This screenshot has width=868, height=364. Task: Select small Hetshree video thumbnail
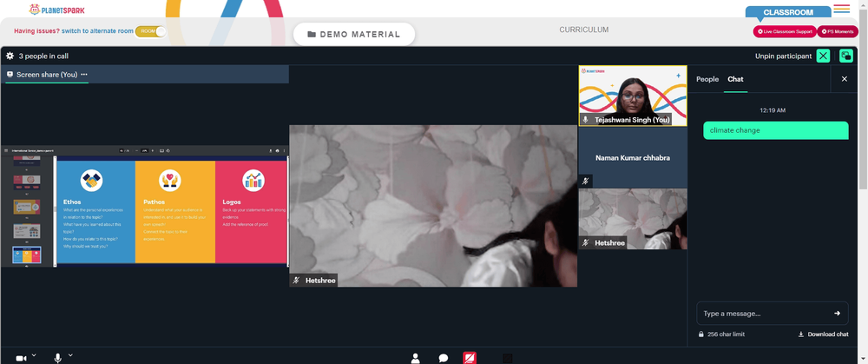pyautogui.click(x=633, y=219)
